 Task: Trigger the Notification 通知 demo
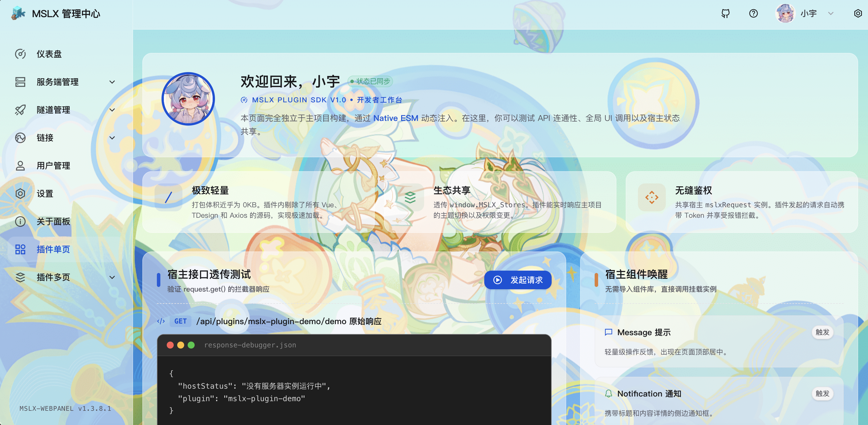822,394
